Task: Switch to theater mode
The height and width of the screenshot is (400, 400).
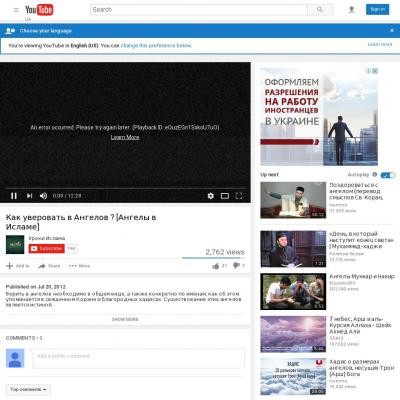Action: click(225, 196)
